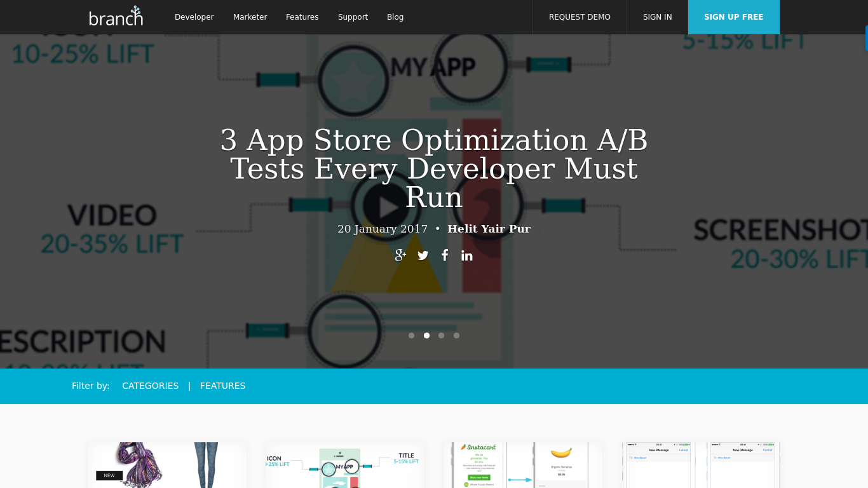Open the FEATURES filter
868x488 pixels.
222,386
